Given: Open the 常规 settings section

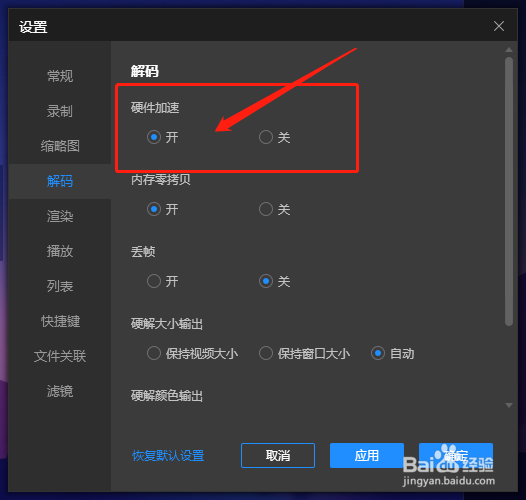Looking at the screenshot, I should click(60, 76).
